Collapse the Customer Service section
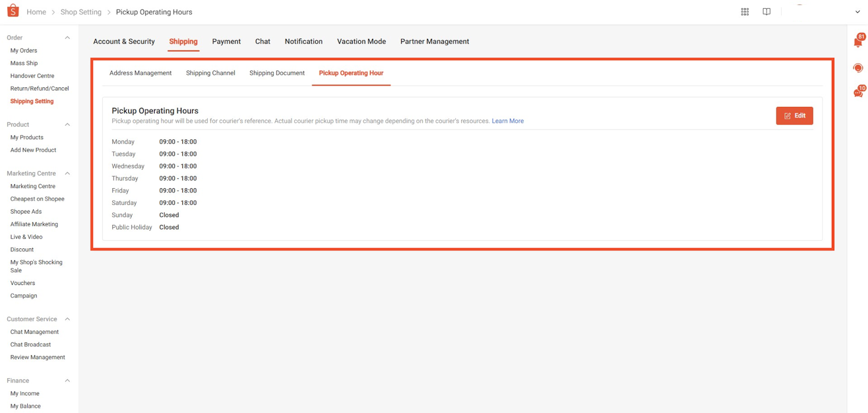The height and width of the screenshot is (413, 868). (67, 319)
